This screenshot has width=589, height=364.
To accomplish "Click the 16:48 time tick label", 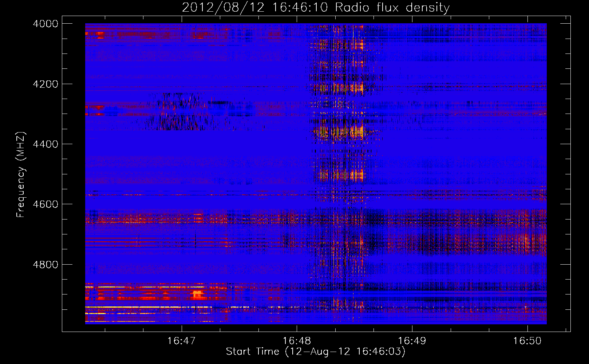I will [x=297, y=341].
